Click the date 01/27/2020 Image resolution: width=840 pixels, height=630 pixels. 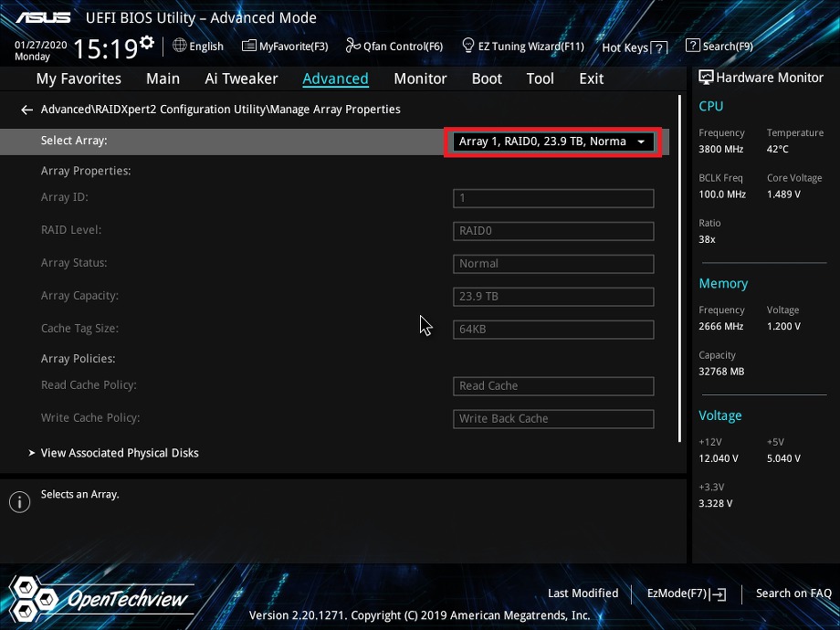(41, 45)
